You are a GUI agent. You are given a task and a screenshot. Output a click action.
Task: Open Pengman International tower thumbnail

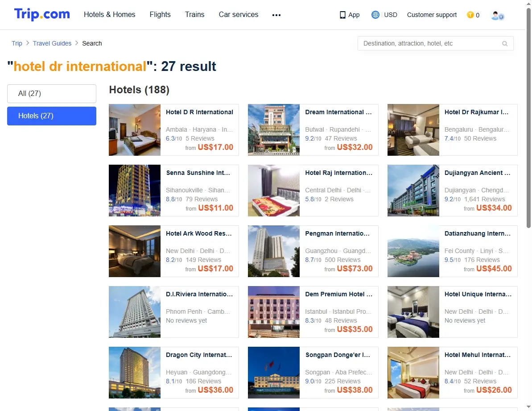tap(274, 252)
